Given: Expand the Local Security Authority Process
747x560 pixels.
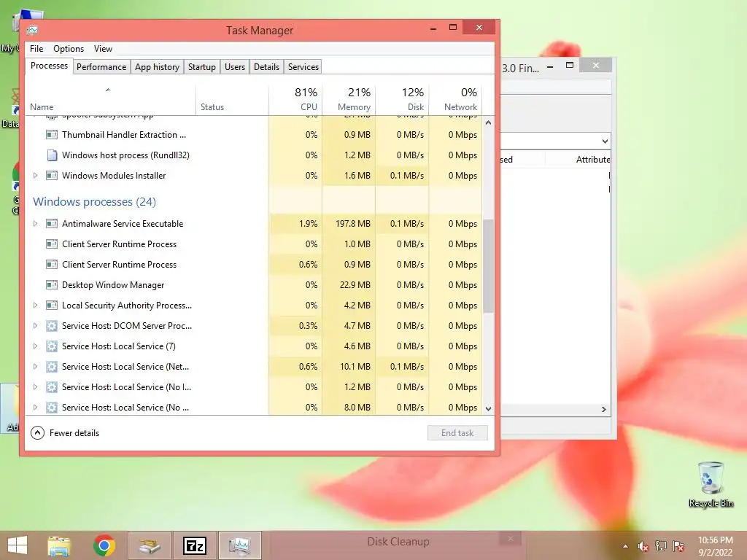Looking at the screenshot, I should point(35,306).
